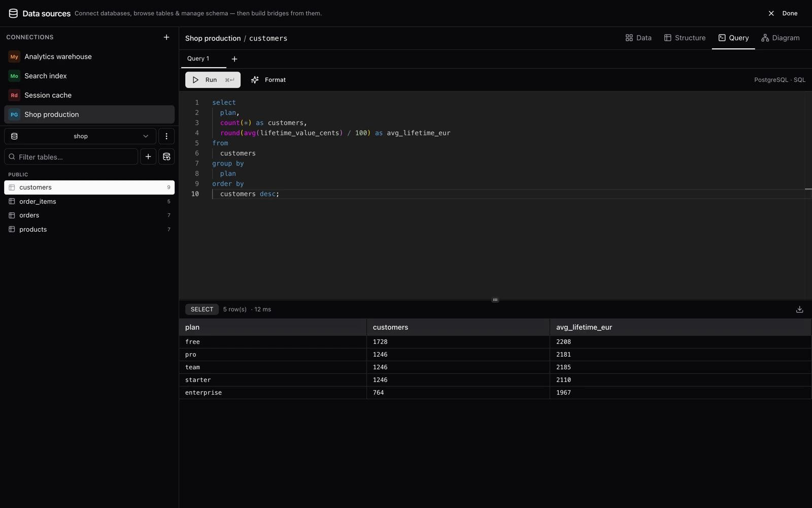Run the SQL query
Screen dimensions: 812x508
click(x=213, y=80)
